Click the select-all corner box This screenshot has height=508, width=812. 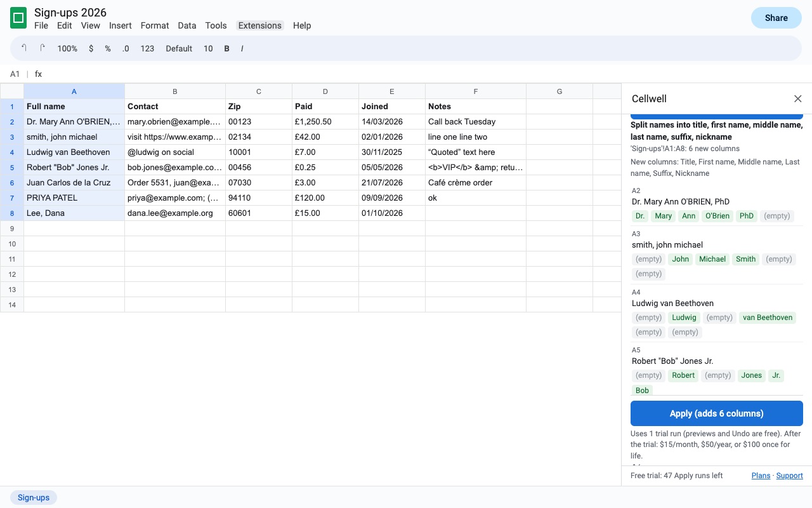(12, 91)
